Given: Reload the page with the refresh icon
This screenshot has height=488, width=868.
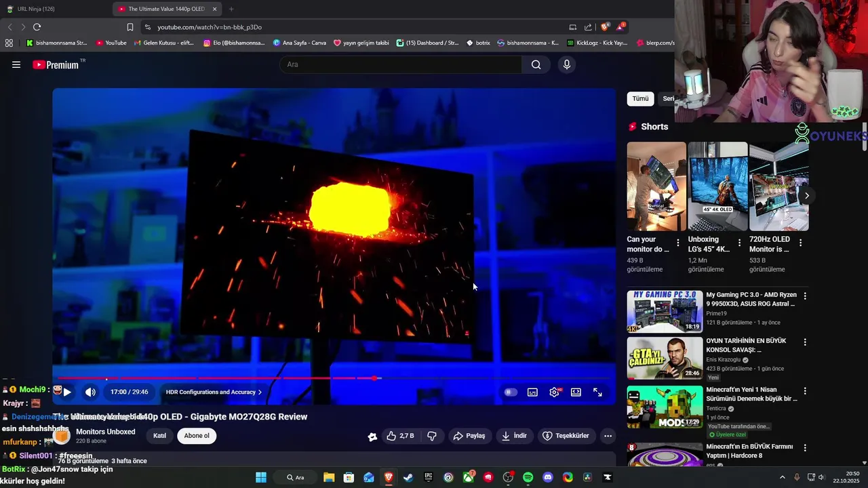Looking at the screenshot, I should (x=37, y=27).
